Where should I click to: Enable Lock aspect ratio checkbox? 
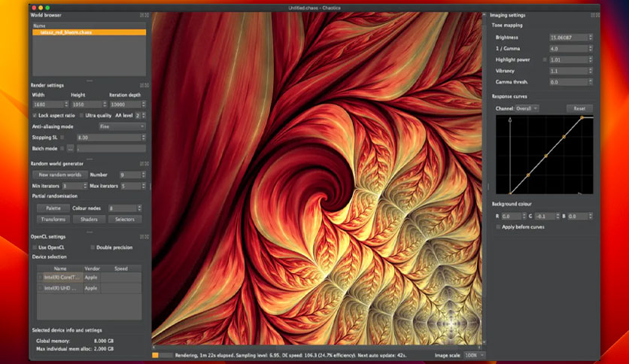point(35,116)
